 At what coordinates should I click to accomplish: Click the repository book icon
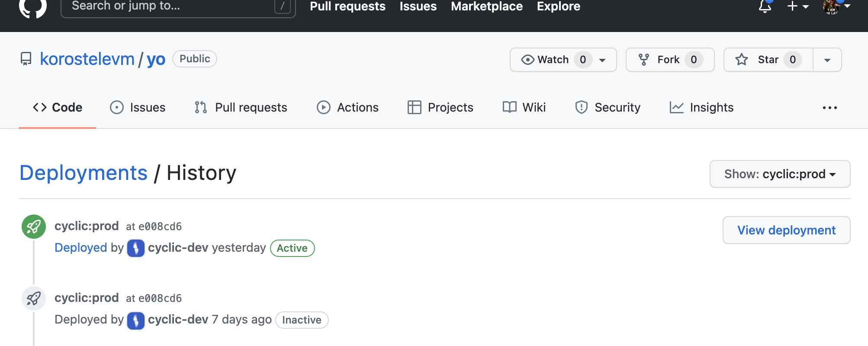26,59
